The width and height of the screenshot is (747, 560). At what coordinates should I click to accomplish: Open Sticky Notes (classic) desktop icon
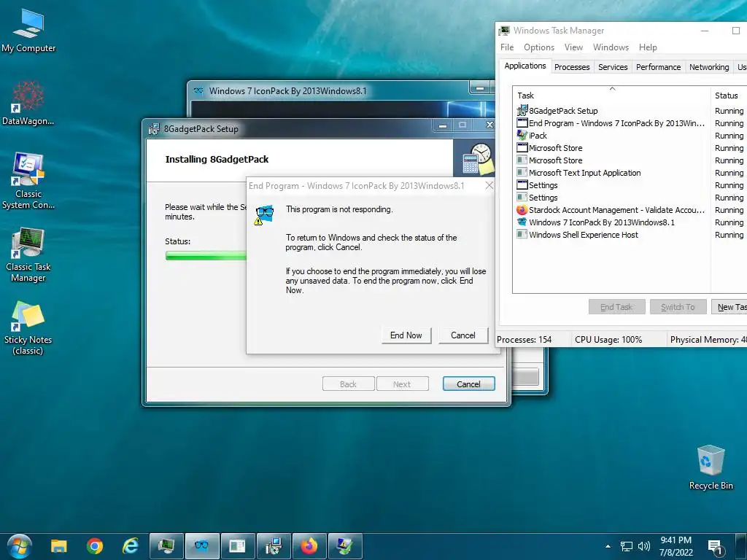(28, 328)
